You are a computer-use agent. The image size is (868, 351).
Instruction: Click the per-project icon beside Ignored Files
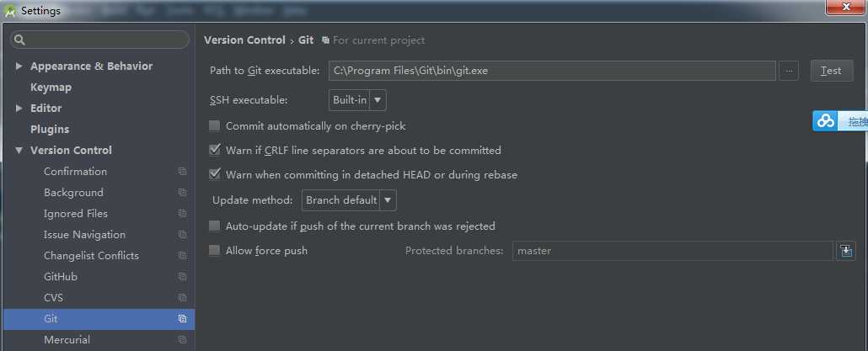click(182, 213)
